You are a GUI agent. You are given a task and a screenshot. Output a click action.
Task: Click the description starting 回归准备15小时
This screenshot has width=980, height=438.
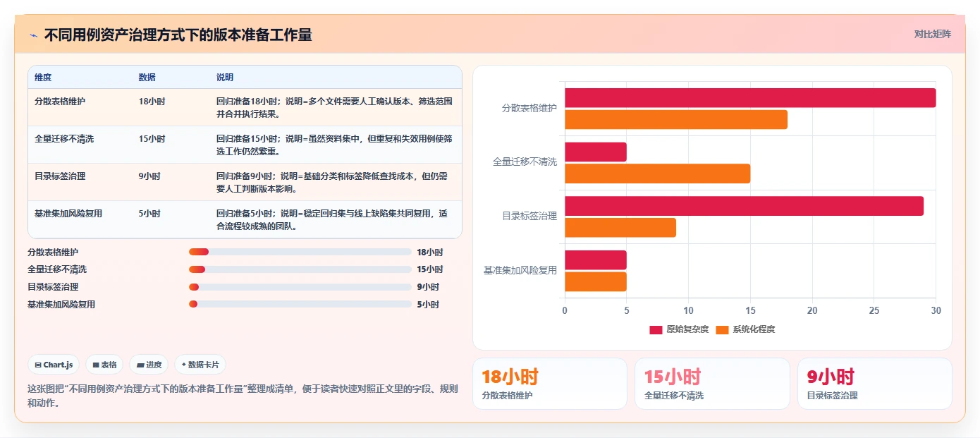click(x=334, y=145)
